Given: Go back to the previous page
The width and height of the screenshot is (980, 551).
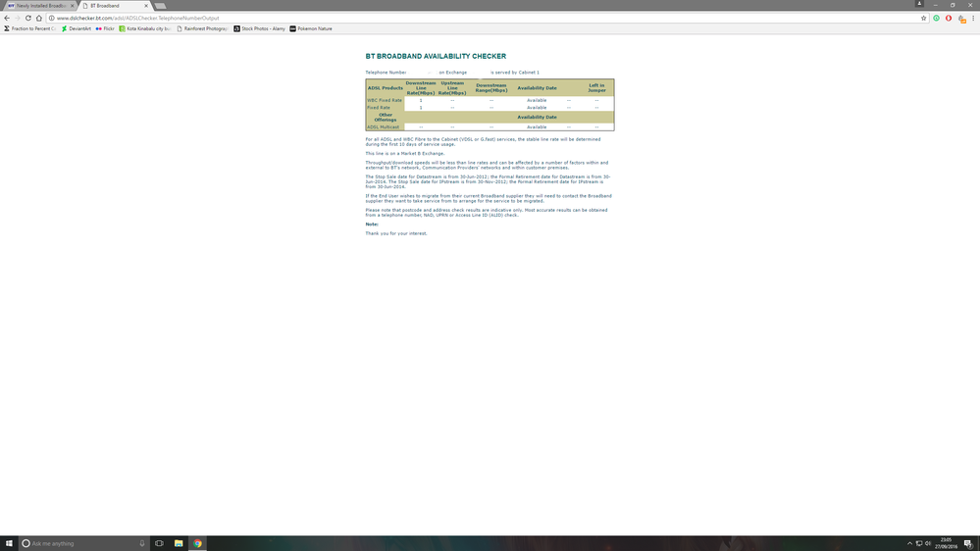Looking at the screenshot, I should [7, 18].
